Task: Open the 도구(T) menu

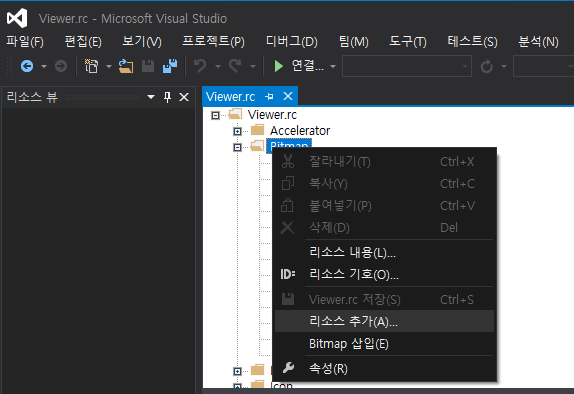Action: (407, 41)
